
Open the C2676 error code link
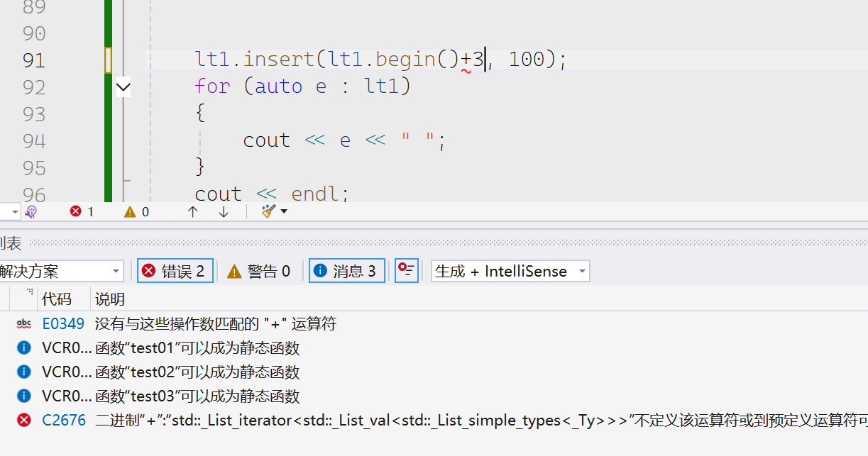[x=63, y=421]
